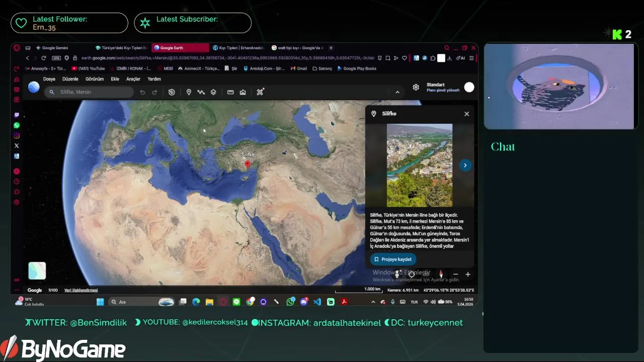Click the map style thumbnail at bottom-left
This screenshot has height=362, width=644.
pyautogui.click(x=37, y=271)
